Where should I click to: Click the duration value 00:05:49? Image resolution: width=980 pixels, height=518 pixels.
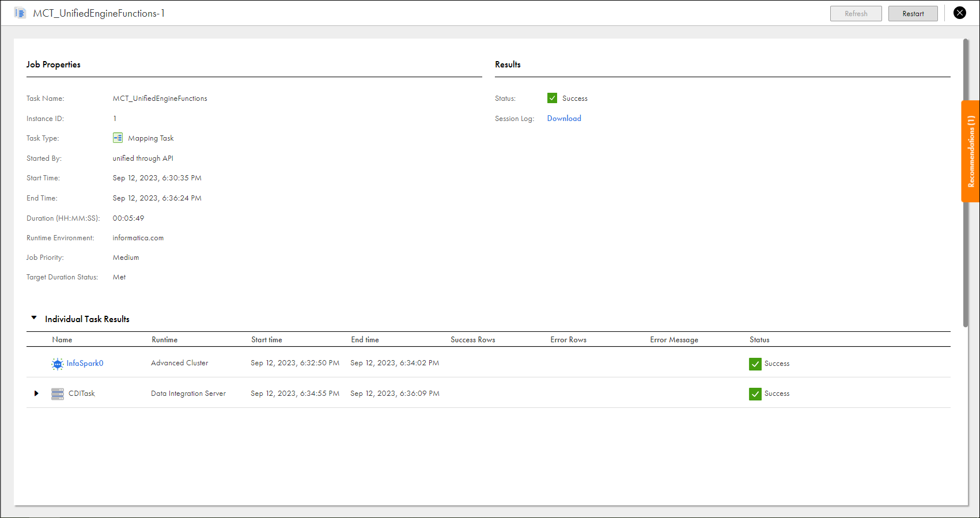pos(128,218)
